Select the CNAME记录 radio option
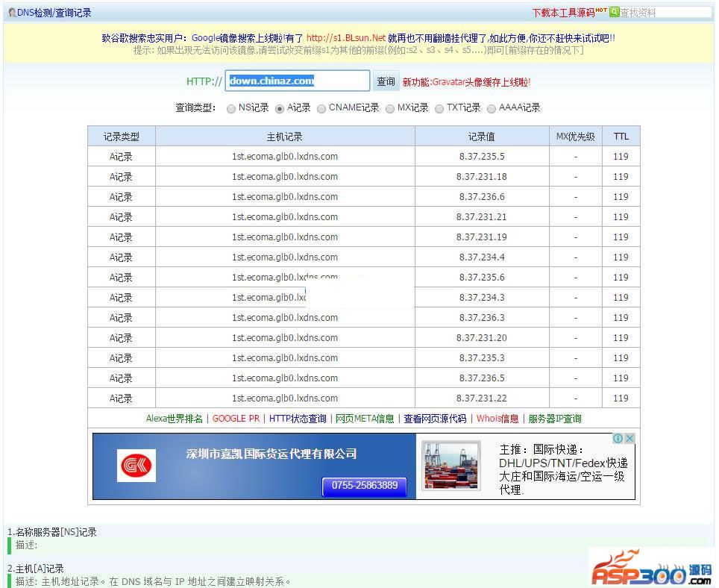Image resolution: width=719 pixels, height=588 pixels. (321, 108)
